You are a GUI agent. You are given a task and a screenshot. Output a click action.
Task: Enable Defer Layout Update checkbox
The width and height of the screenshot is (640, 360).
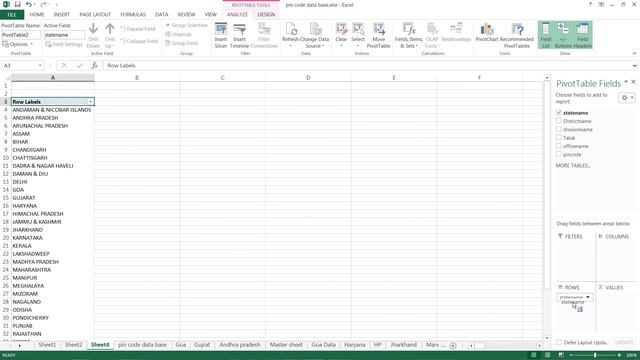click(x=559, y=342)
